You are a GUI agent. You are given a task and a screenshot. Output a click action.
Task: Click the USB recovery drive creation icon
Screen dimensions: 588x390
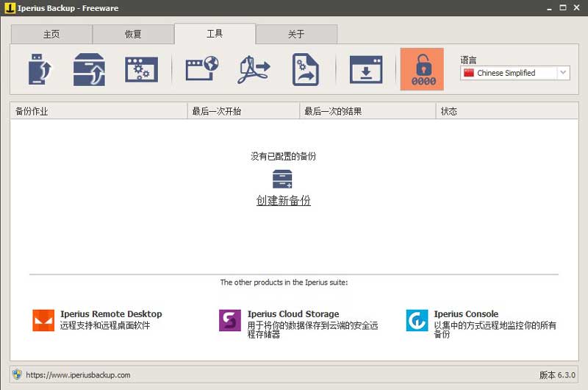click(x=40, y=69)
